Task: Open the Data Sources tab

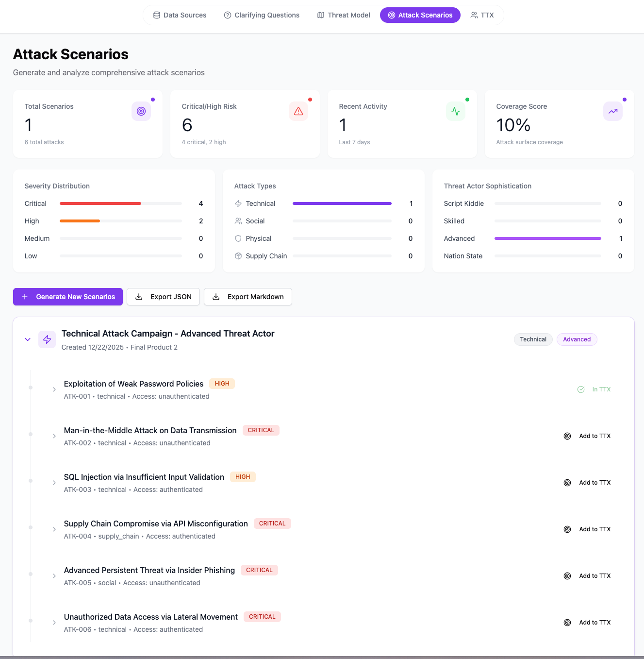Action: click(180, 15)
